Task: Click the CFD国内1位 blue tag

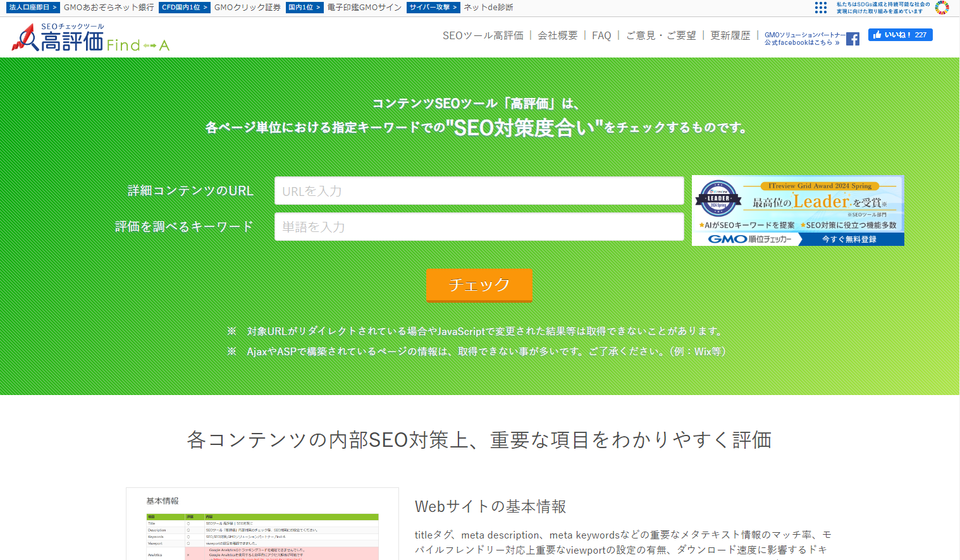Action: (x=185, y=8)
